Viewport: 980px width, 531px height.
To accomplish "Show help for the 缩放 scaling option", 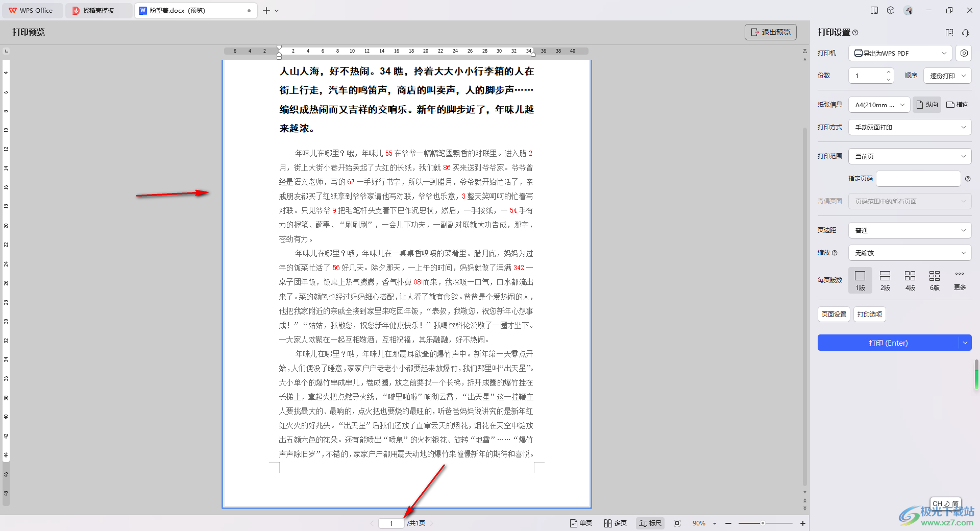I will pyautogui.click(x=835, y=253).
